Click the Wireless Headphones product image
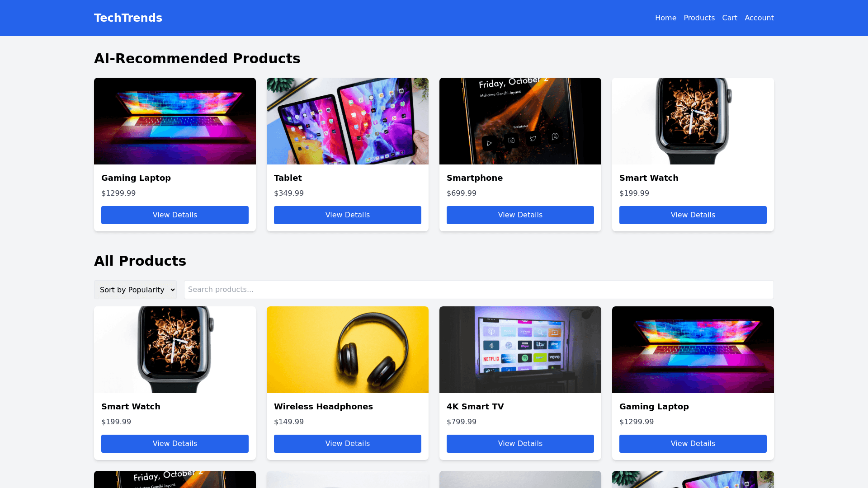The width and height of the screenshot is (868, 488). 348,350
